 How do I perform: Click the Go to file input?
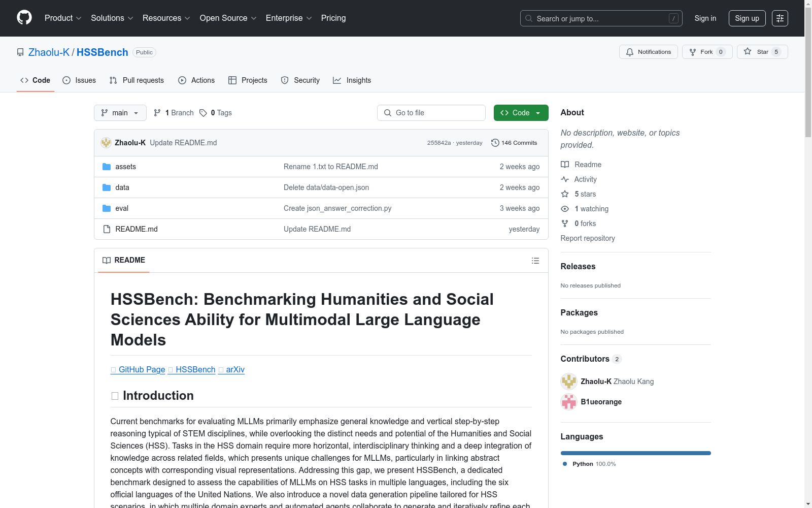click(x=431, y=113)
